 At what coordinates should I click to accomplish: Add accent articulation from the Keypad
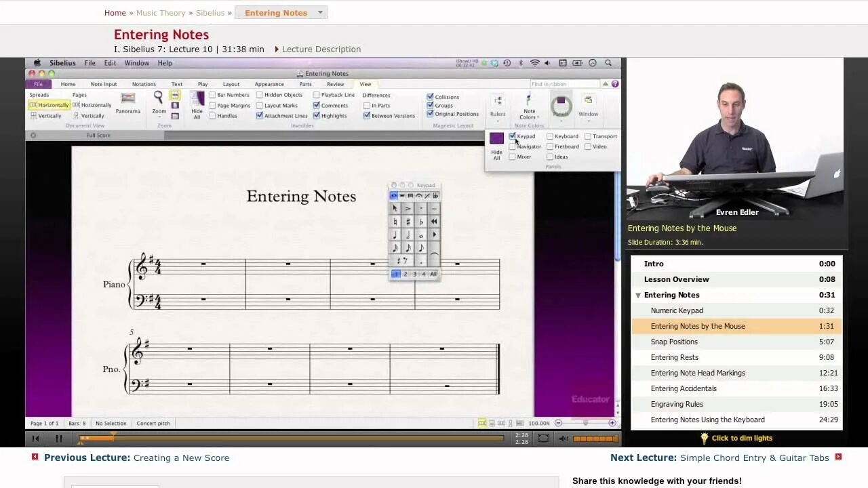[408, 208]
